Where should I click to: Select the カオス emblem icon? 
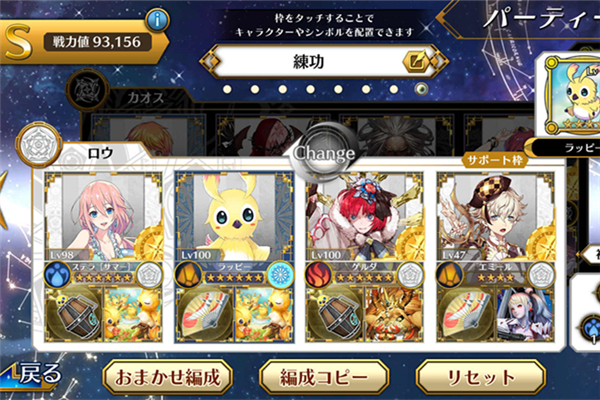click(x=87, y=90)
